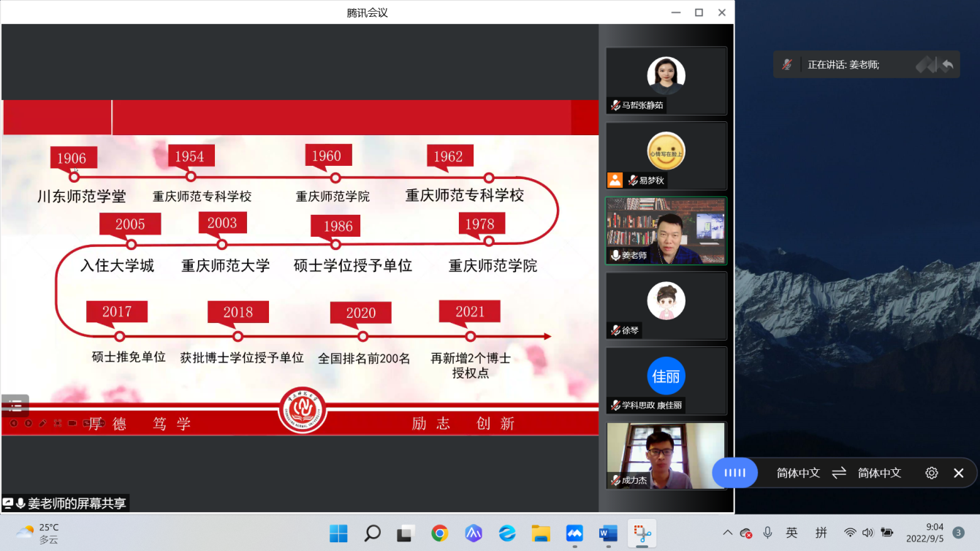The height and width of the screenshot is (551, 980).
Task: Open translation settings gear icon
Action: coord(931,473)
